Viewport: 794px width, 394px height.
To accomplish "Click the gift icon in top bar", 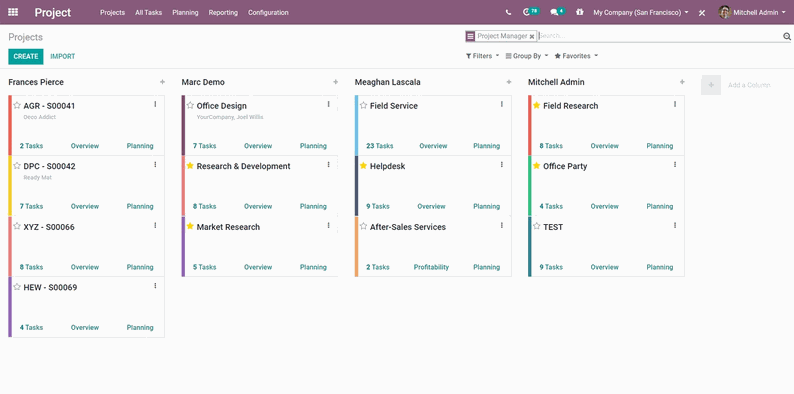I will pyautogui.click(x=579, y=12).
